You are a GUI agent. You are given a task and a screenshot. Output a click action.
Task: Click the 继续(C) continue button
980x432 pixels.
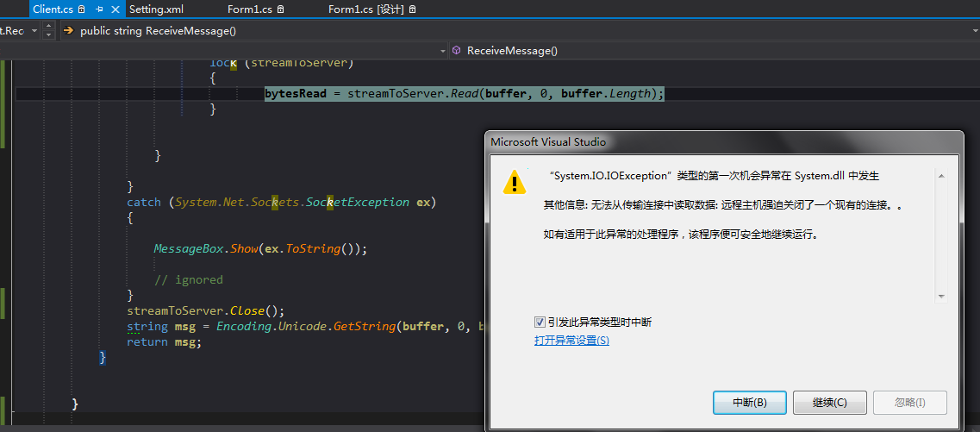pyautogui.click(x=830, y=403)
